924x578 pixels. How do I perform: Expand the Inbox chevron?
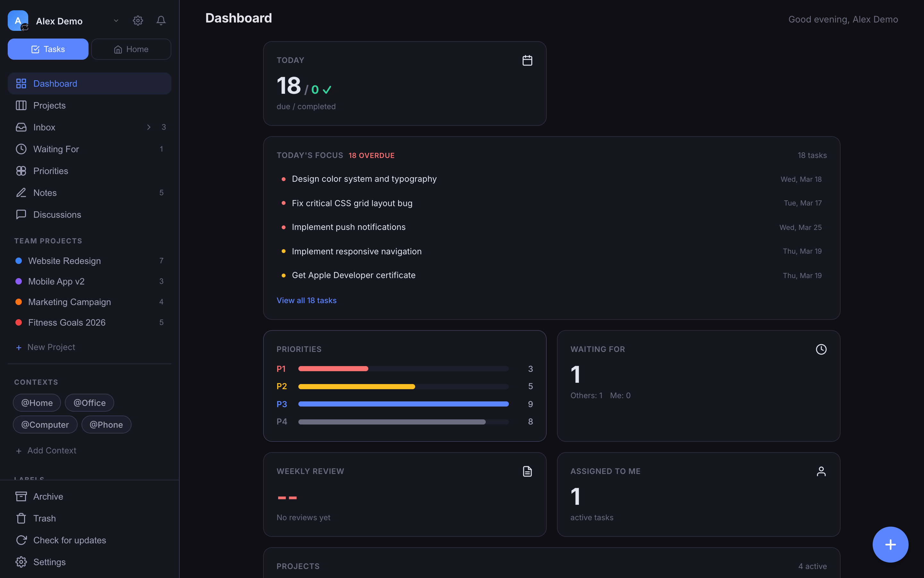[x=149, y=127]
